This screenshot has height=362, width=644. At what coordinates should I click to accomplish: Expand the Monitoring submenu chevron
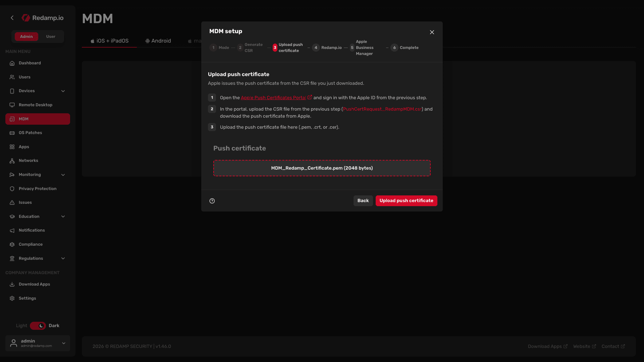click(63, 175)
